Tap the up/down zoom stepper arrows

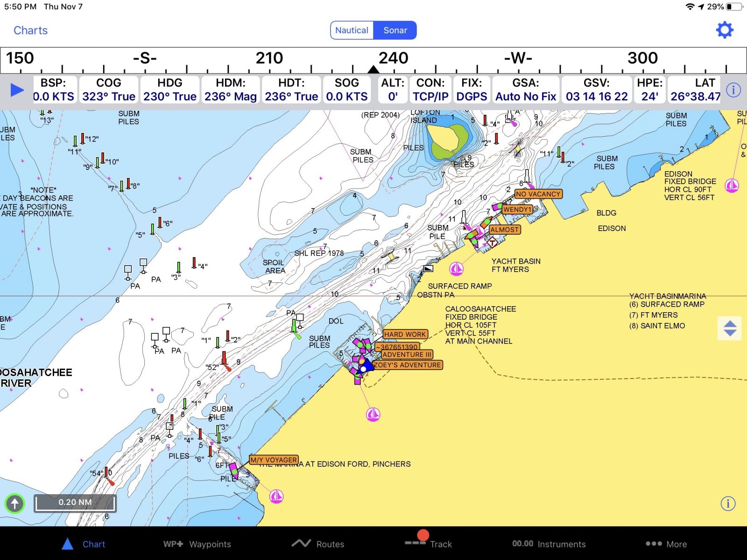pos(730,328)
